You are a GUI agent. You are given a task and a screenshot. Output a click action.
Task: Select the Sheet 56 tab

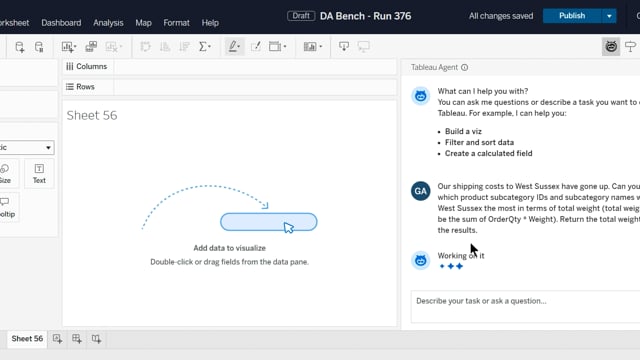tap(27, 338)
